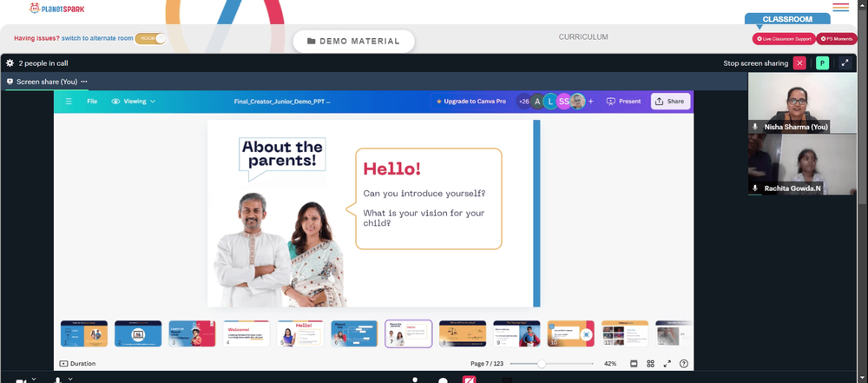This screenshot has height=383, width=868.
Task: Show the +26 more collaborators
Action: [523, 102]
